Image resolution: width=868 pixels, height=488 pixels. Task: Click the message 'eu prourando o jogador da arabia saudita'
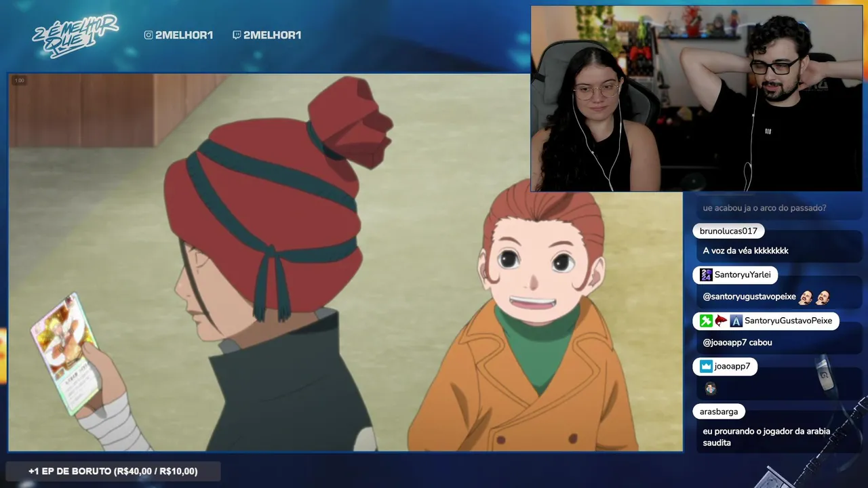click(767, 437)
